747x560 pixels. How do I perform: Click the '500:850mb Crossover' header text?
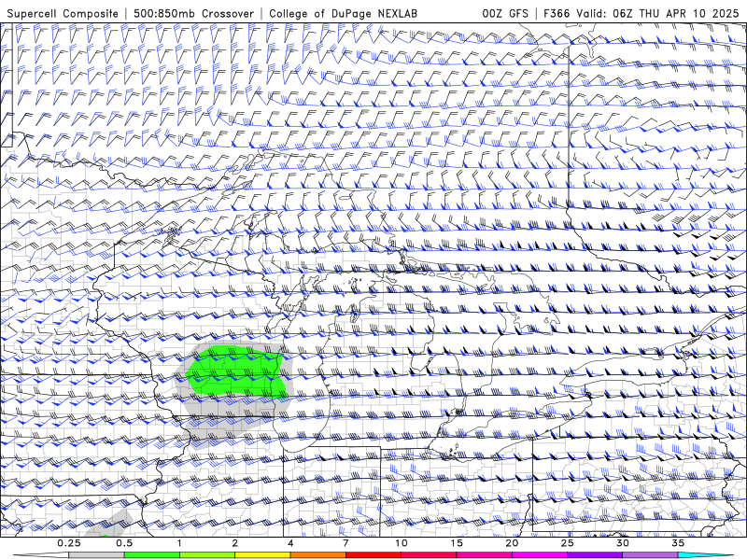coord(193,13)
